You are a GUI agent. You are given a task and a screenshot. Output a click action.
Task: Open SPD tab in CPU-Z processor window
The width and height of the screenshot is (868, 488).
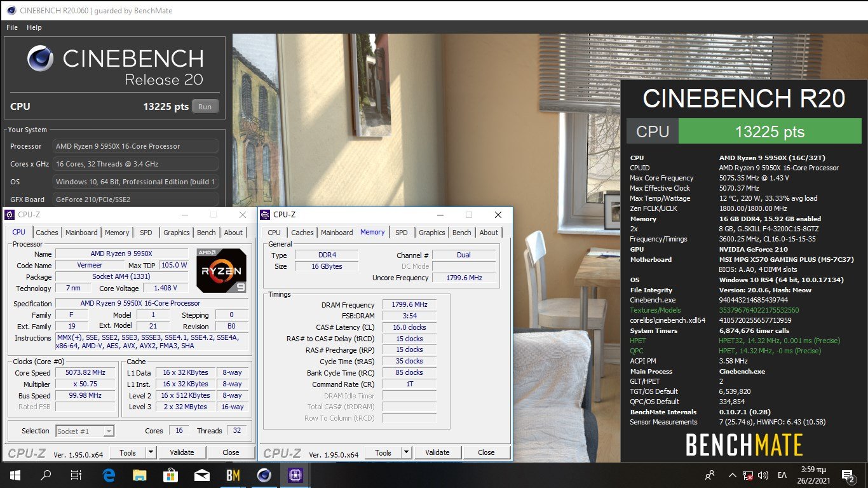[x=146, y=233]
